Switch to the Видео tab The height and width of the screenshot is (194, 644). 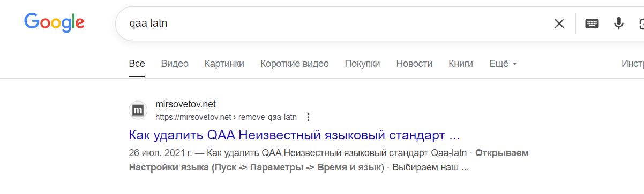[x=175, y=64]
